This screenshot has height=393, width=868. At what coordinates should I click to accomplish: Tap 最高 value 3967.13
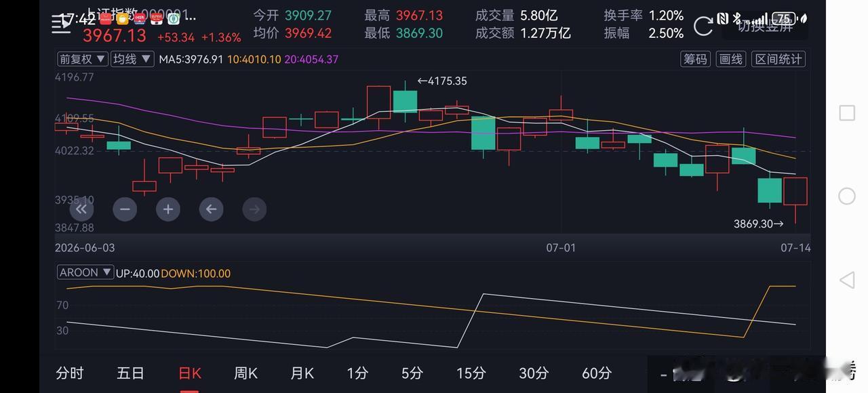click(419, 15)
